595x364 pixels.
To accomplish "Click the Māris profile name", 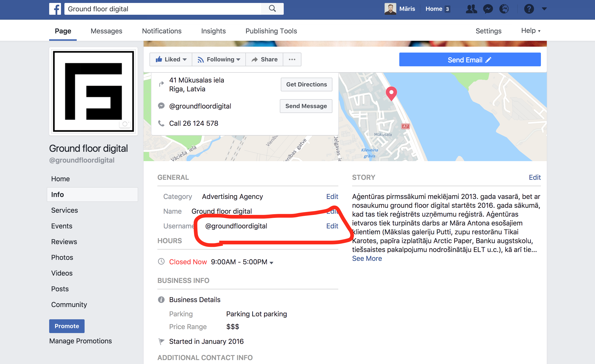I will pyautogui.click(x=407, y=9).
